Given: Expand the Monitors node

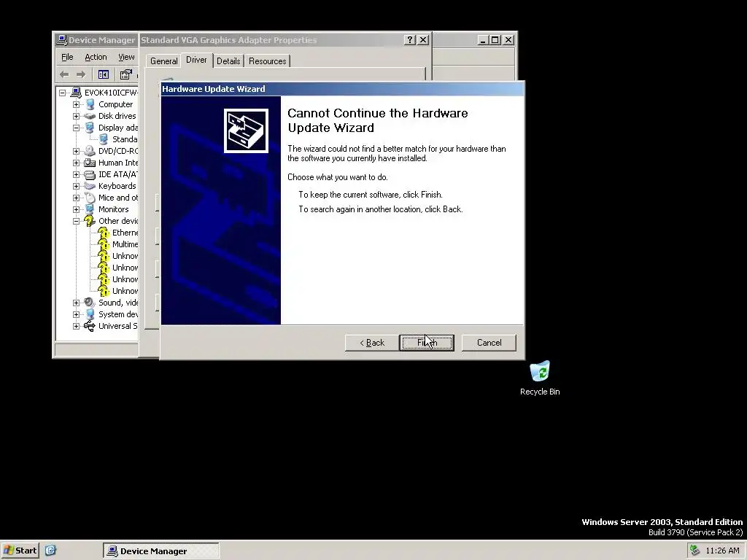Looking at the screenshot, I should point(76,209).
